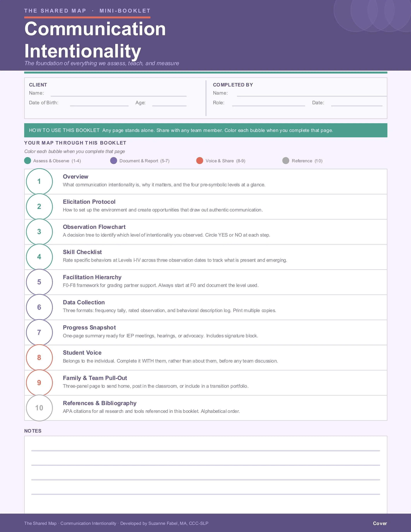Click bubble 5 beside Facilitation Hierarchy
Screen dimensions: 411x532
click(x=39, y=282)
